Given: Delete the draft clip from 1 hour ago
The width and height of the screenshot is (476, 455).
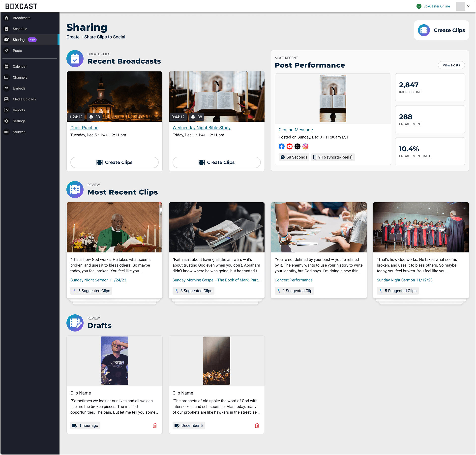Looking at the screenshot, I should (155, 425).
